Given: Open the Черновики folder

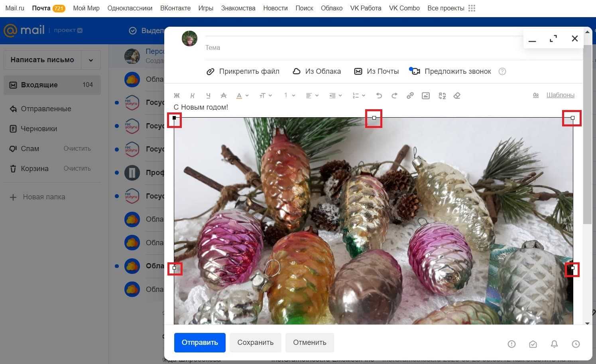Looking at the screenshot, I should pos(39,129).
